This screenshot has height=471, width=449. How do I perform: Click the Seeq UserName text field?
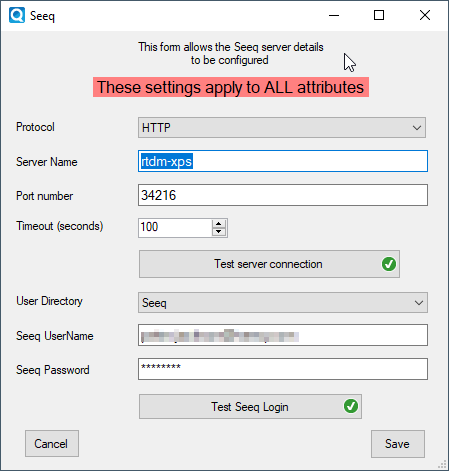(x=283, y=335)
